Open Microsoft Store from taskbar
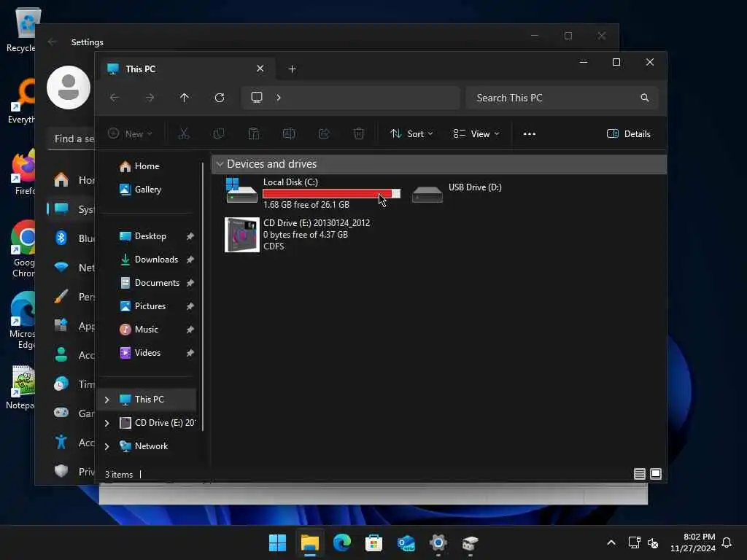 coord(373,542)
